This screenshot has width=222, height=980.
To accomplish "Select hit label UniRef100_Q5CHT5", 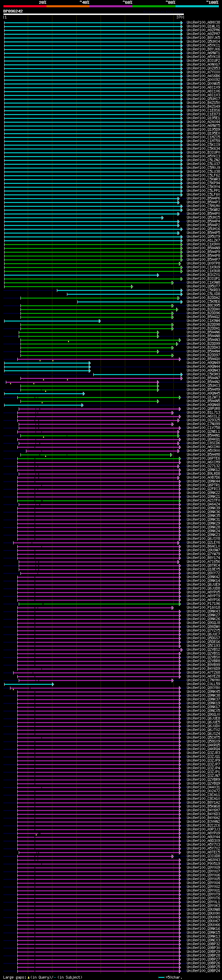I will 203,737.
